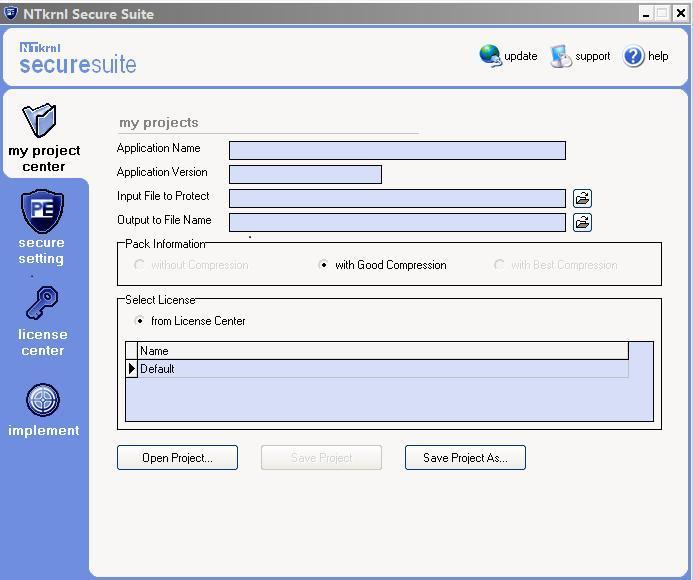The height and width of the screenshot is (580, 693).
Task: Click the NTkrnl securesuite logo
Action: 78,58
